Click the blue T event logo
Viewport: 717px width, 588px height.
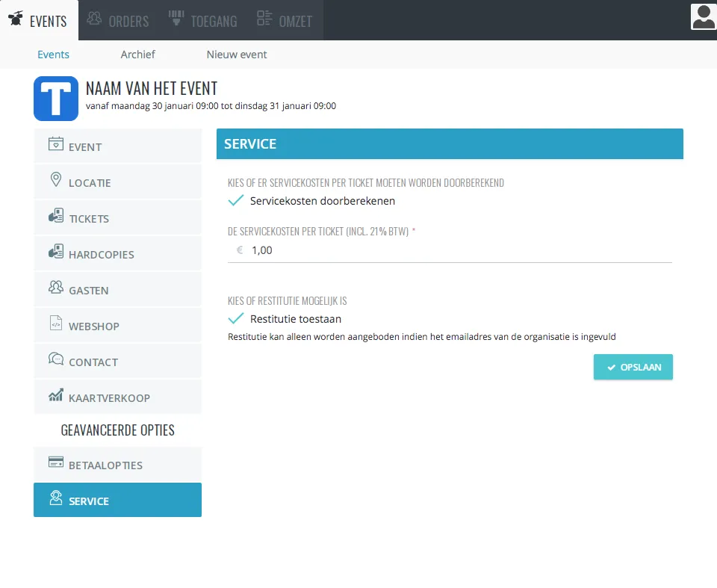[x=56, y=99]
